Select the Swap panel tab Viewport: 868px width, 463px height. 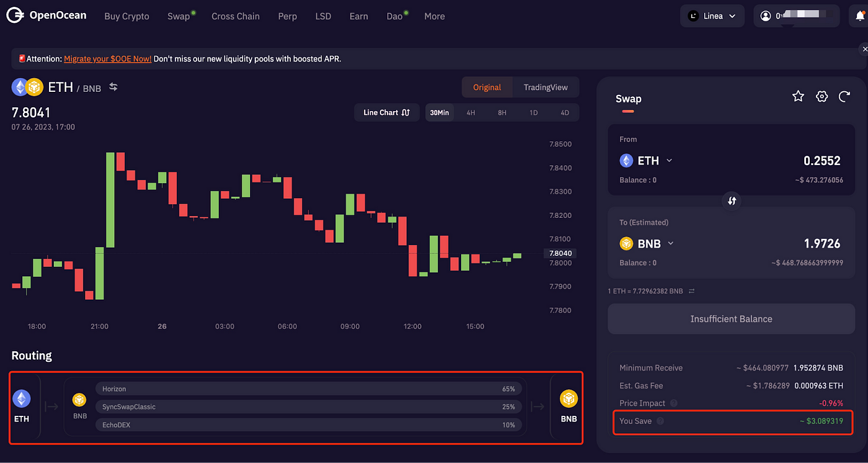[628, 99]
